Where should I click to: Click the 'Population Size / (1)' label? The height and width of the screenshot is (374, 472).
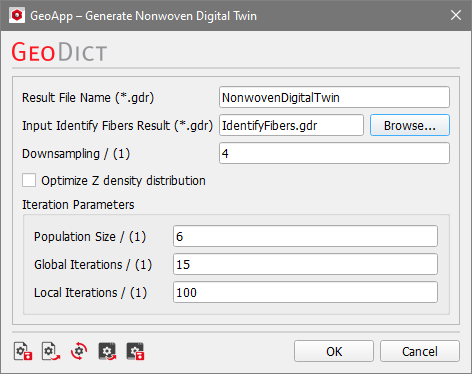click(x=90, y=237)
